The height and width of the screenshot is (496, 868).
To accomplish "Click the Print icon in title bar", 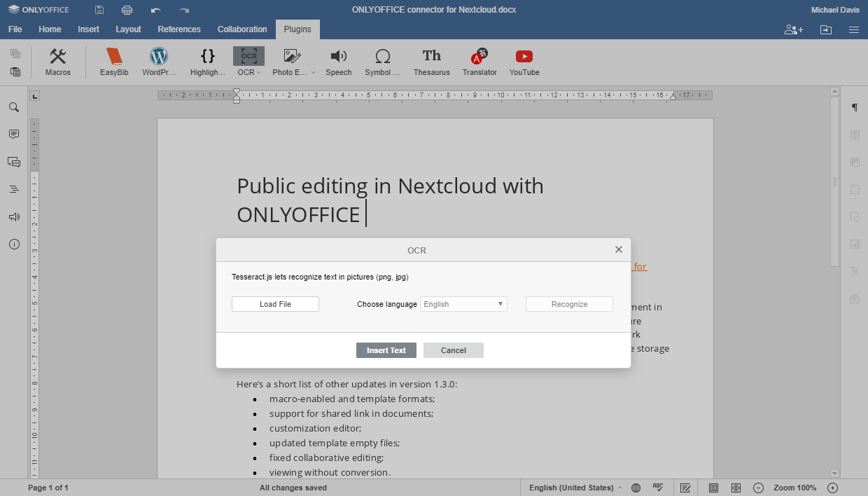I will click(127, 10).
